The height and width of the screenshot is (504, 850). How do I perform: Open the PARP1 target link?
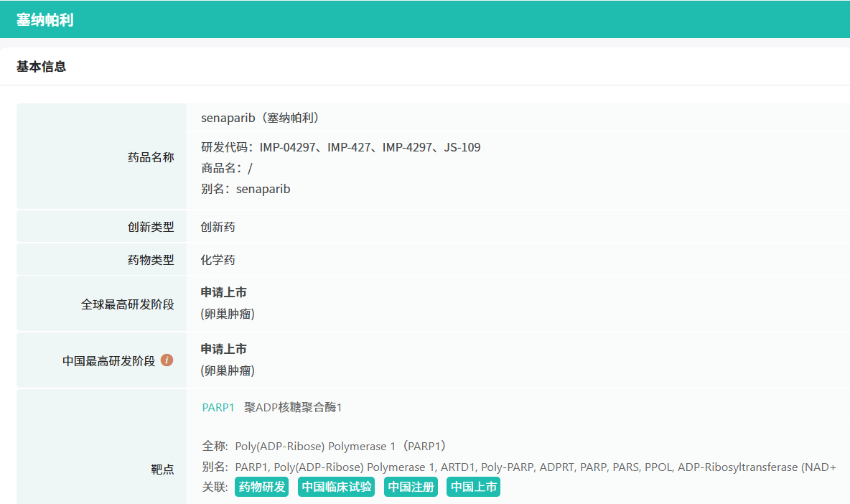[218, 408]
